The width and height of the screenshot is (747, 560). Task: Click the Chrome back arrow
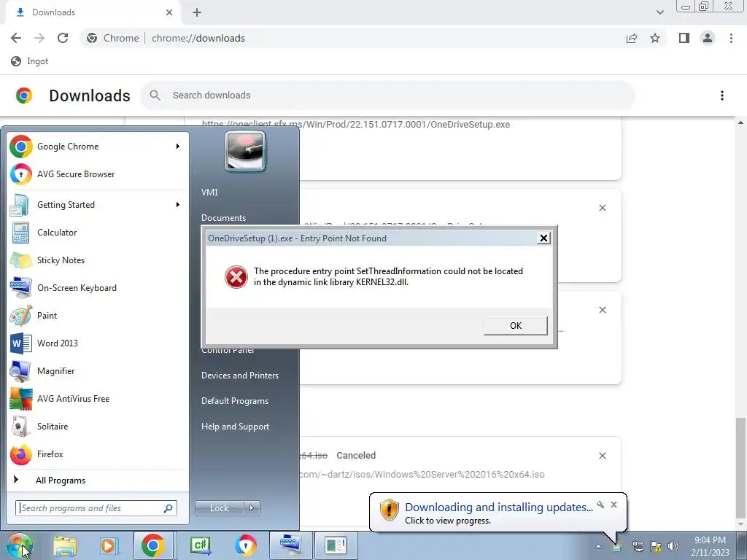[x=16, y=38]
